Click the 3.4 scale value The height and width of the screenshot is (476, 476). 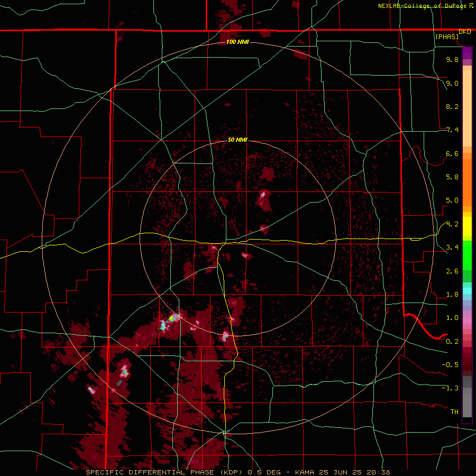pos(452,248)
